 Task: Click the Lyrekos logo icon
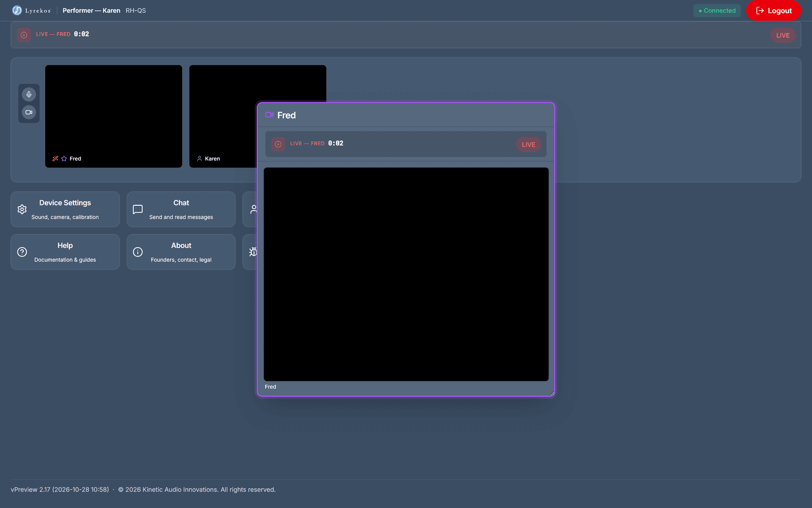[x=17, y=11]
